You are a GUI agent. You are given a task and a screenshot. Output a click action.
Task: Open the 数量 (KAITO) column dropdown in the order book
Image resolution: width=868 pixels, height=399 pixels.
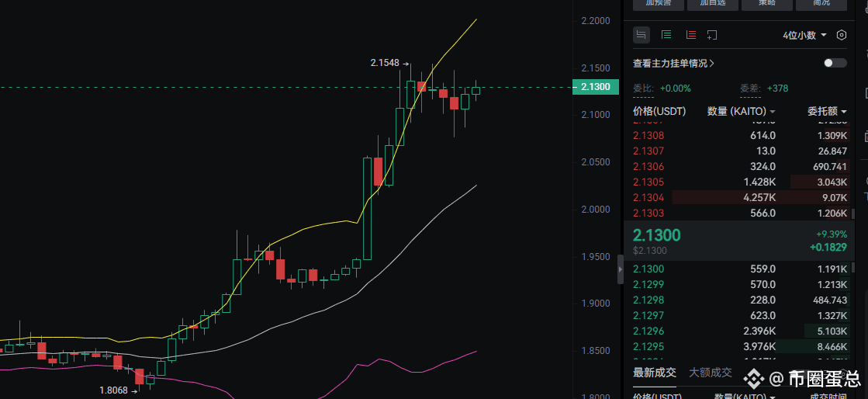(742, 111)
